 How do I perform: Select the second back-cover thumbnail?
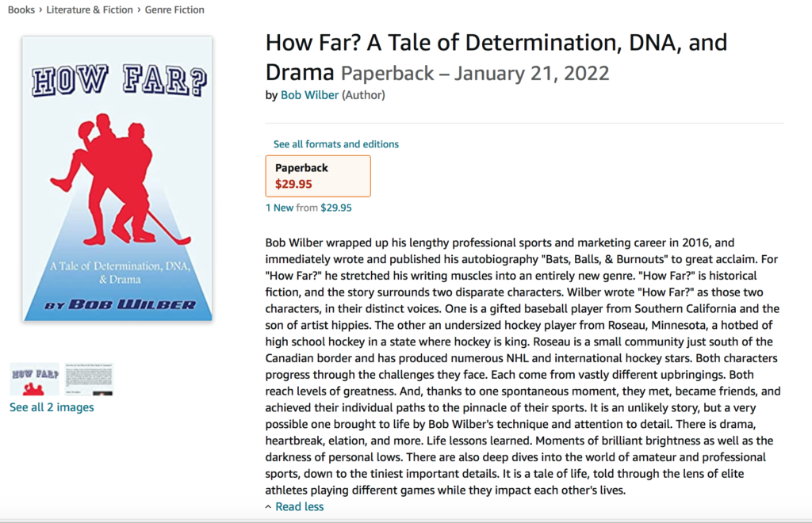[89, 379]
